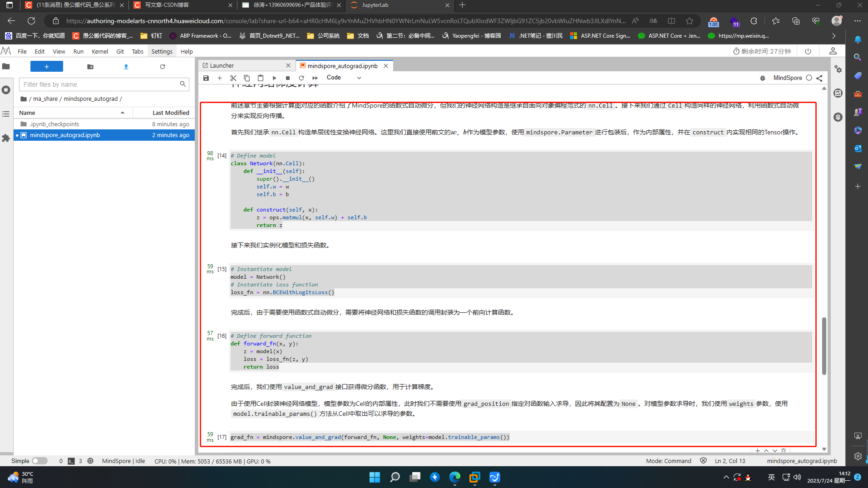This screenshot has height=488, width=868.
Task: Open the extension manager puzzle icon
Action: coord(6,138)
